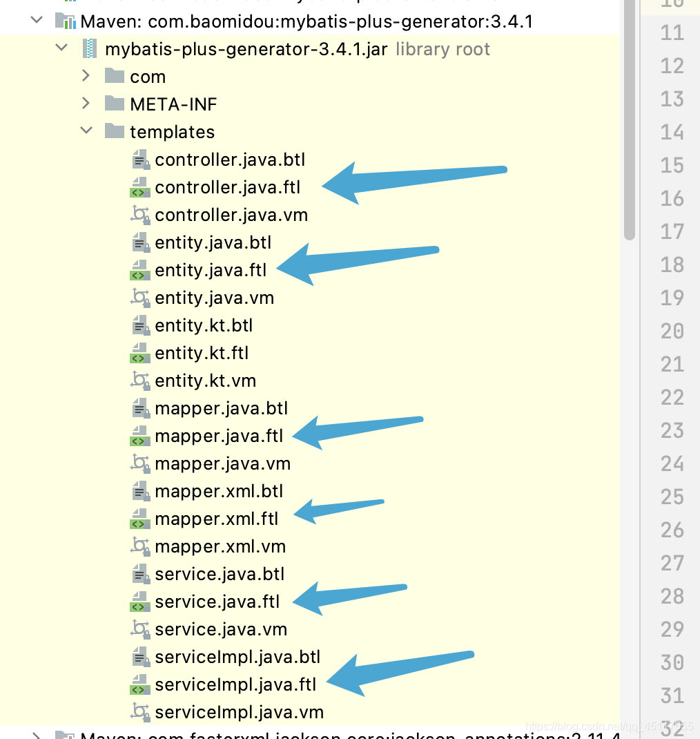Click the FreeMarker icon of mapper.java.ftl

point(140,436)
